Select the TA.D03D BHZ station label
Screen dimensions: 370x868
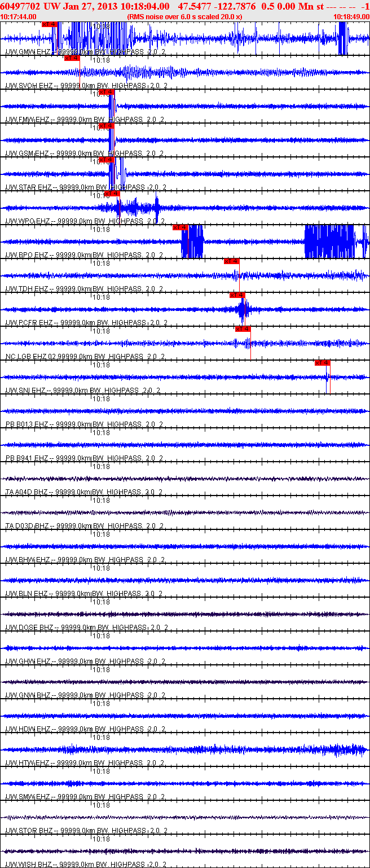pyautogui.click(x=84, y=525)
